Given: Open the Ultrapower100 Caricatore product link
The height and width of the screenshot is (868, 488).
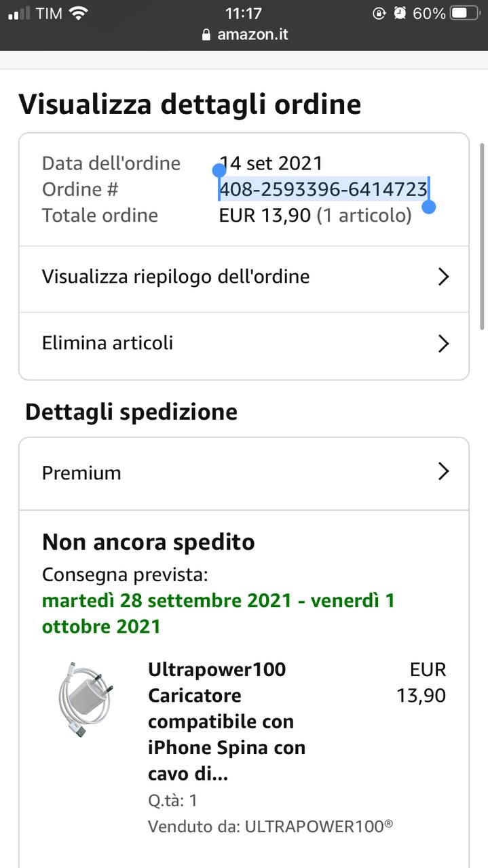Looking at the screenshot, I should [227, 722].
